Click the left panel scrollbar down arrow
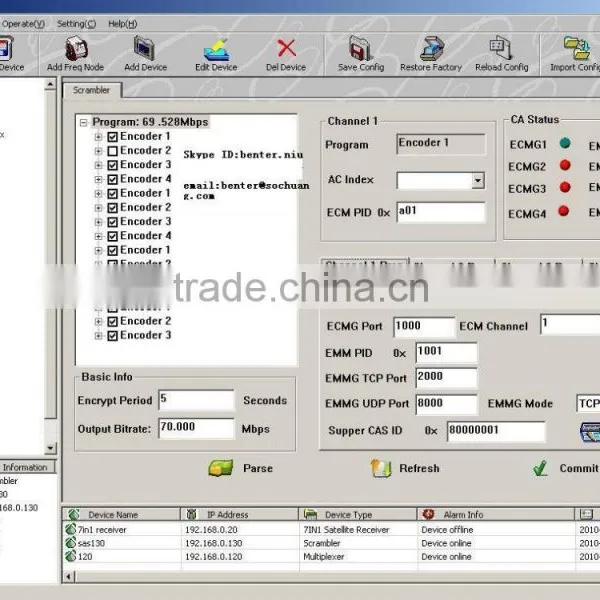This screenshot has width=600, height=600. point(51,448)
